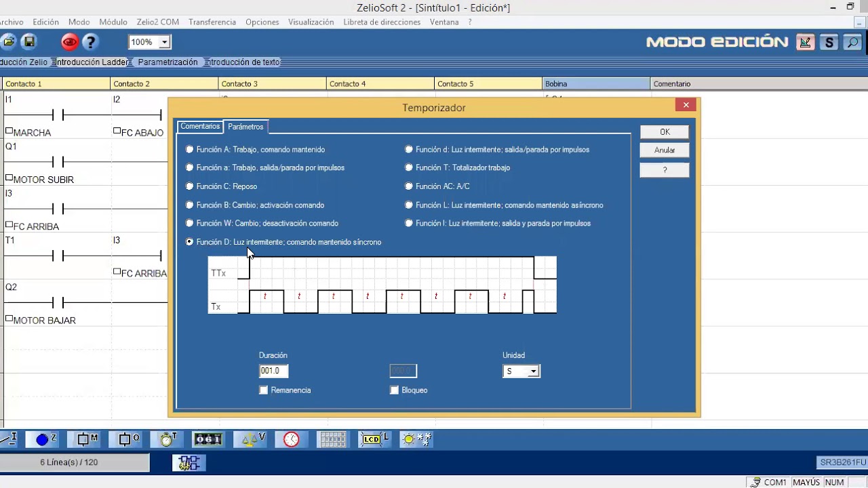Toggle MOTOR BAJAR comment checkbox
The height and width of the screenshot is (488, 868).
click(x=9, y=318)
